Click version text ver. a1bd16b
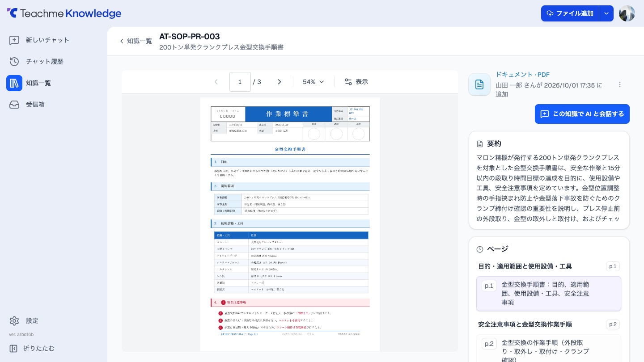Image resolution: width=644 pixels, height=362 pixels. click(x=21, y=334)
